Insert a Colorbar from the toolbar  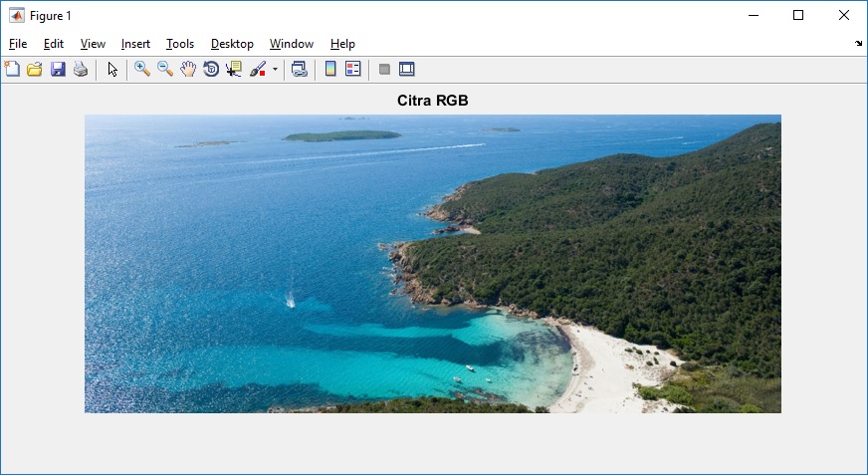(x=330, y=69)
